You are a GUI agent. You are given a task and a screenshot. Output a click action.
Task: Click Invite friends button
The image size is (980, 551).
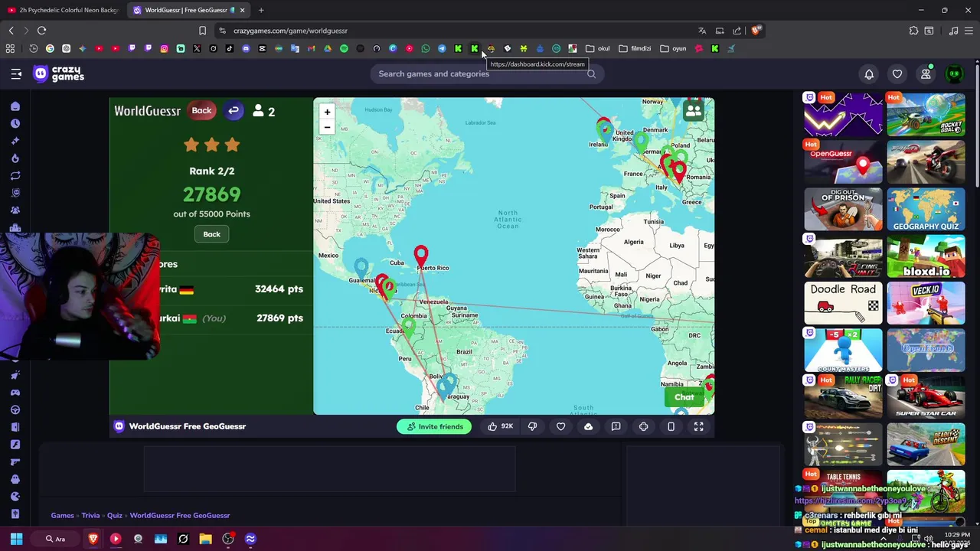click(434, 426)
